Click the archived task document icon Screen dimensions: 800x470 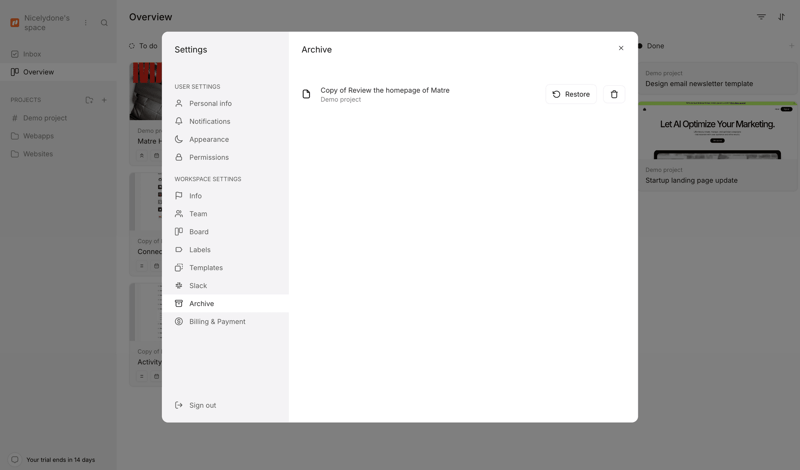click(x=306, y=94)
